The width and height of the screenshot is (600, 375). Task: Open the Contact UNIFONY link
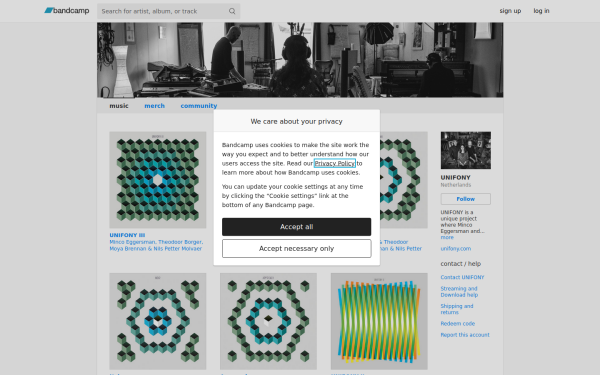point(462,277)
